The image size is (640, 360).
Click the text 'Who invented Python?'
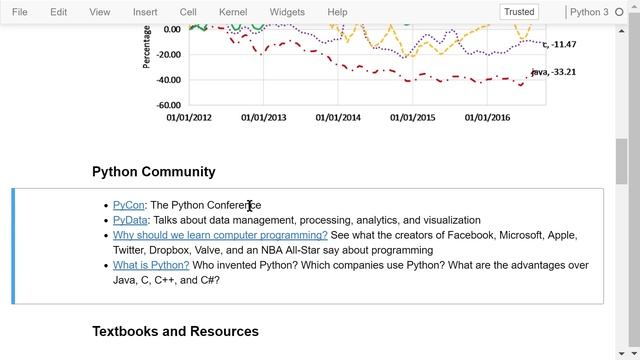point(245,265)
